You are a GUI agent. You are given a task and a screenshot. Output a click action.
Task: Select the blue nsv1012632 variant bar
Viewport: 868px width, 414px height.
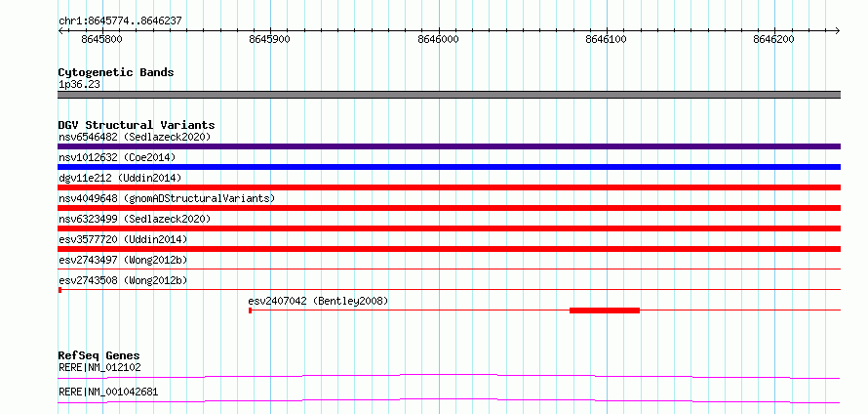point(449,167)
